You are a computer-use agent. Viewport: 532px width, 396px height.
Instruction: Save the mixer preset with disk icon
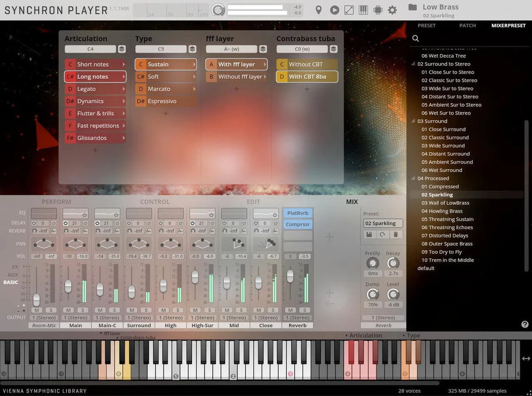[x=369, y=235]
